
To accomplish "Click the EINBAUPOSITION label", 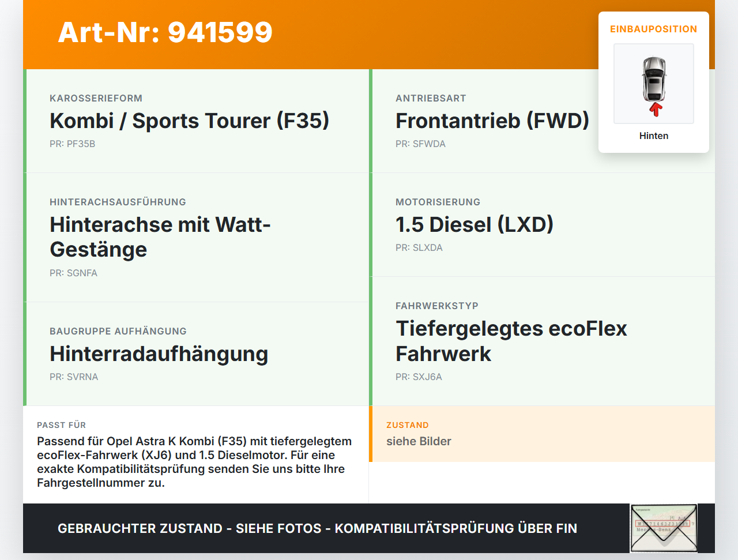I will [x=654, y=29].
